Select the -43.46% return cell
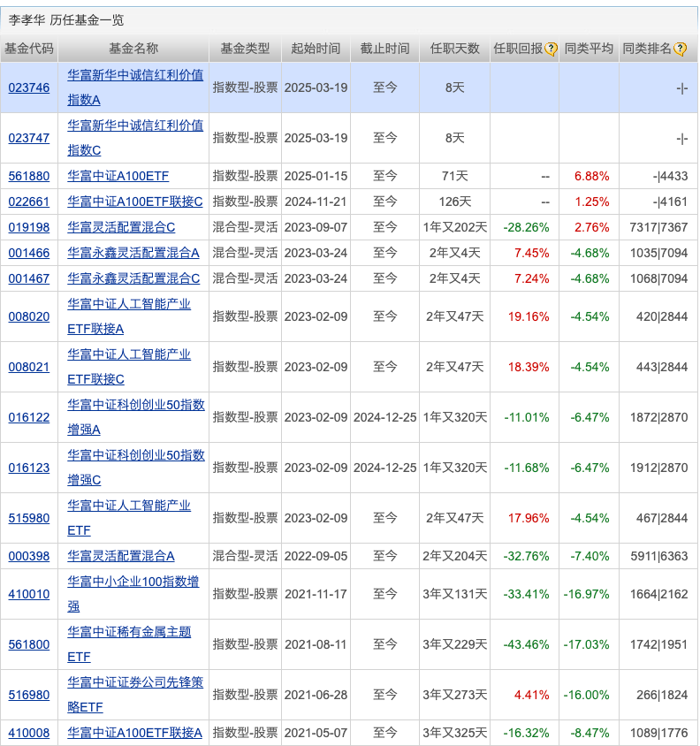The width and height of the screenshot is (700, 746). pyautogui.click(x=526, y=644)
